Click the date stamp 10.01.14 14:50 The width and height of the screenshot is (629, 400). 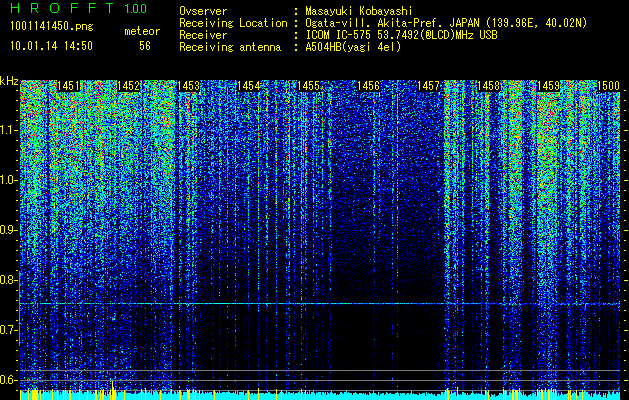tap(51, 46)
